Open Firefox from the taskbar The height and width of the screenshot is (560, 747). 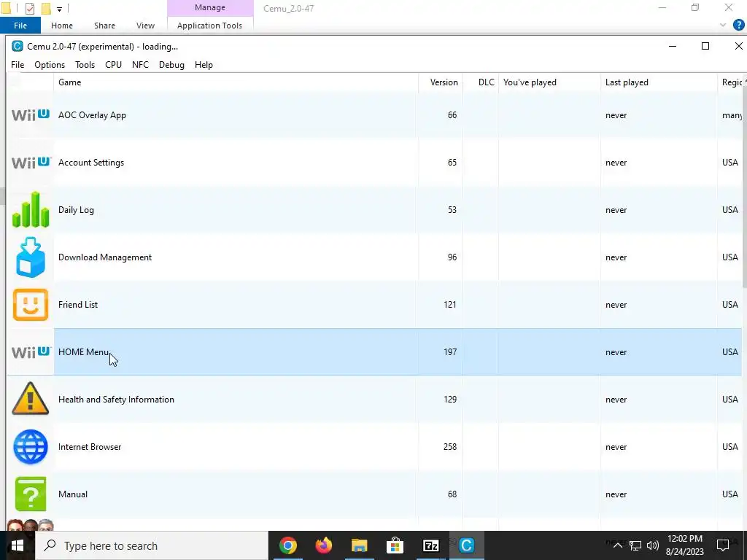[324, 545]
